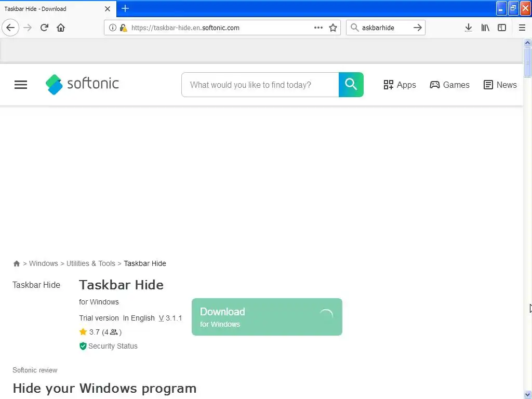Focus the Softonic search field
This screenshot has width=532, height=399.
pos(260,85)
